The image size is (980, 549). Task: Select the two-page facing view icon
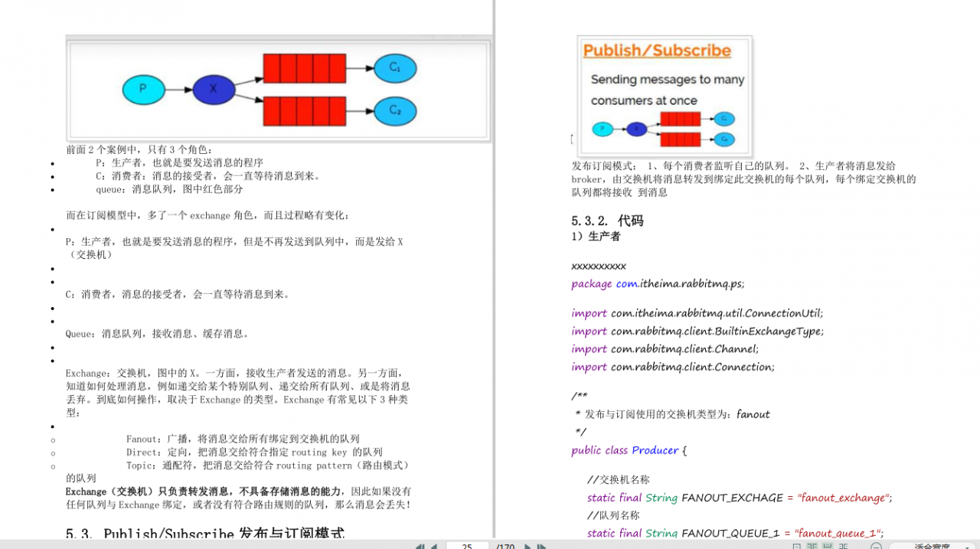pos(811,544)
